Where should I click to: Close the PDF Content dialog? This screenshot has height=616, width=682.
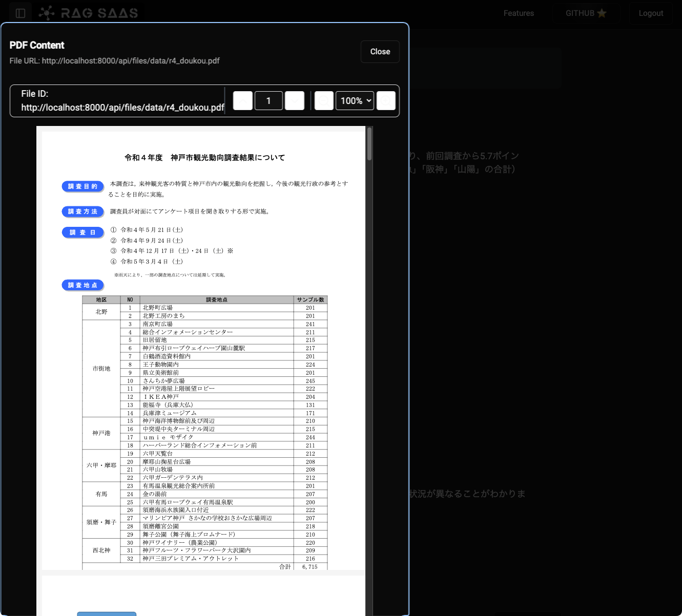(x=380, y=52)
